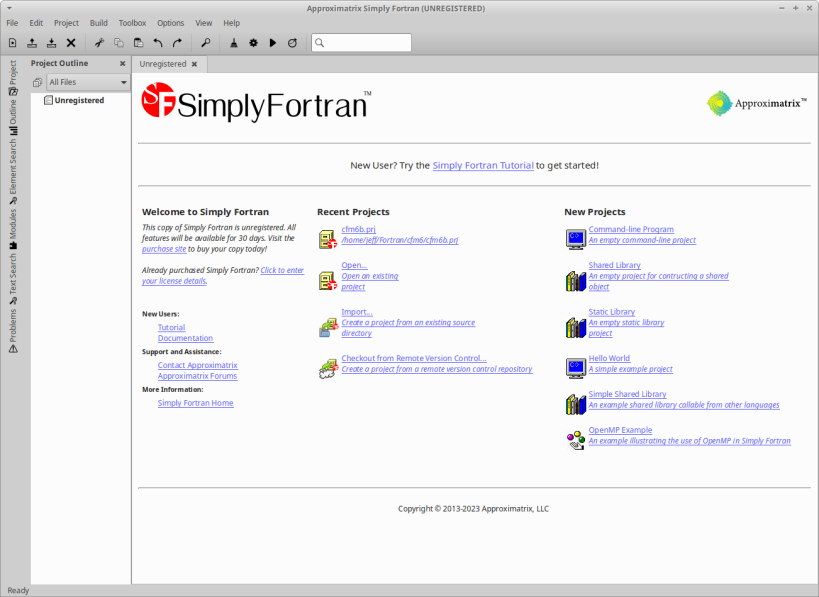This screenshot has height=597, width=819.
Task: Open the Modules side panel tab
Action: point(13,229)
